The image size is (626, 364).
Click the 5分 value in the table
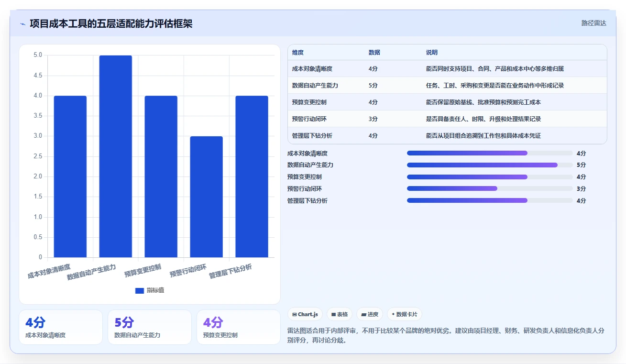click(373, 86)
